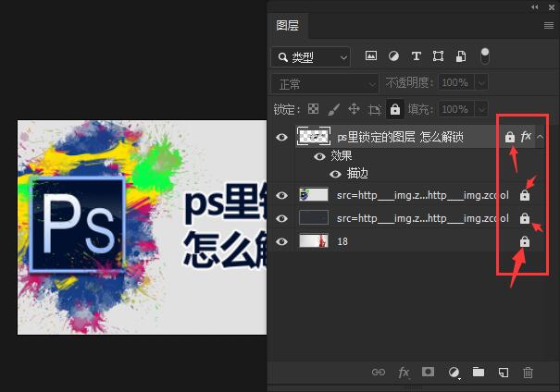The image size is (560, 392).
Task: Select second src=http layer thumbnail
Action: (x=314, y=218)
